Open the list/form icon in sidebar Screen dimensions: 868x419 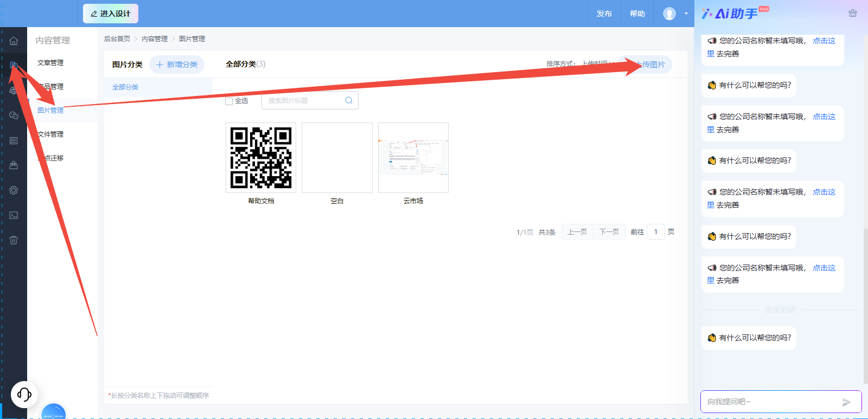[14, 140]
